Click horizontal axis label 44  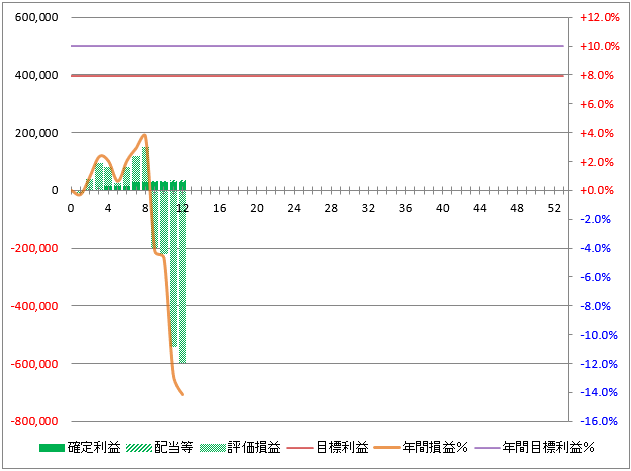(x=480, y=208)
